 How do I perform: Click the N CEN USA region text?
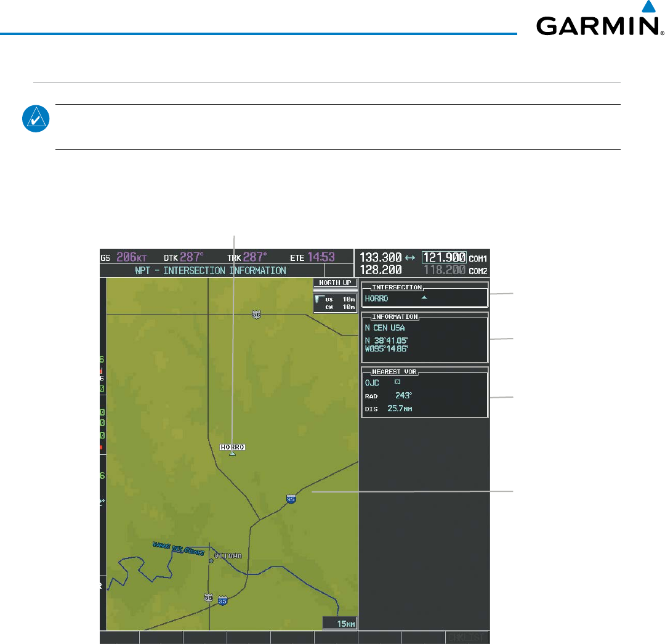[x=385, y=328]
